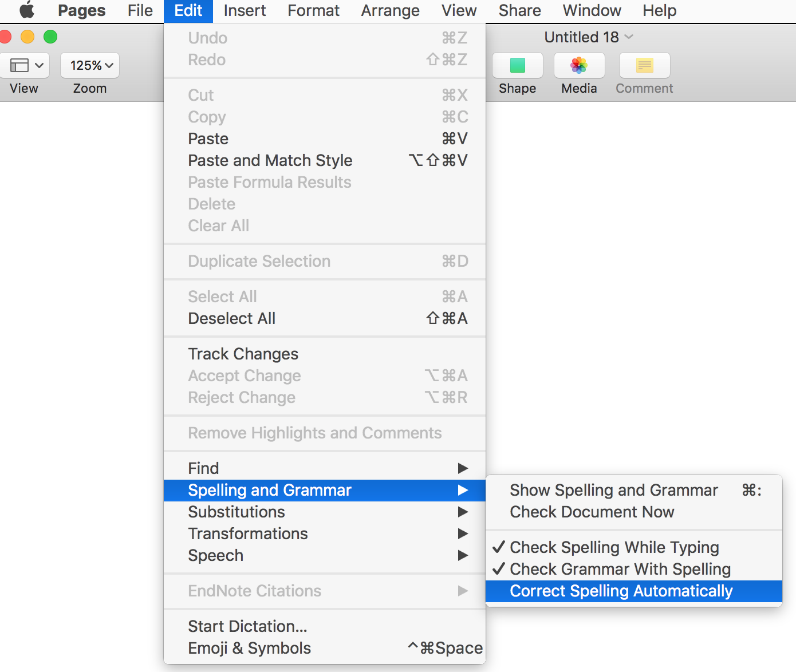Select Check Document Now
The image size is (796, 672).
point(634,512)
